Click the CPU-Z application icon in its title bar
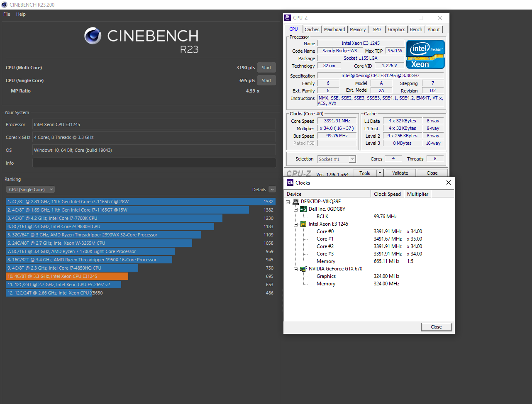Image resolution: width=532 pixels, height=404 pixels. (x=287, y=17)
